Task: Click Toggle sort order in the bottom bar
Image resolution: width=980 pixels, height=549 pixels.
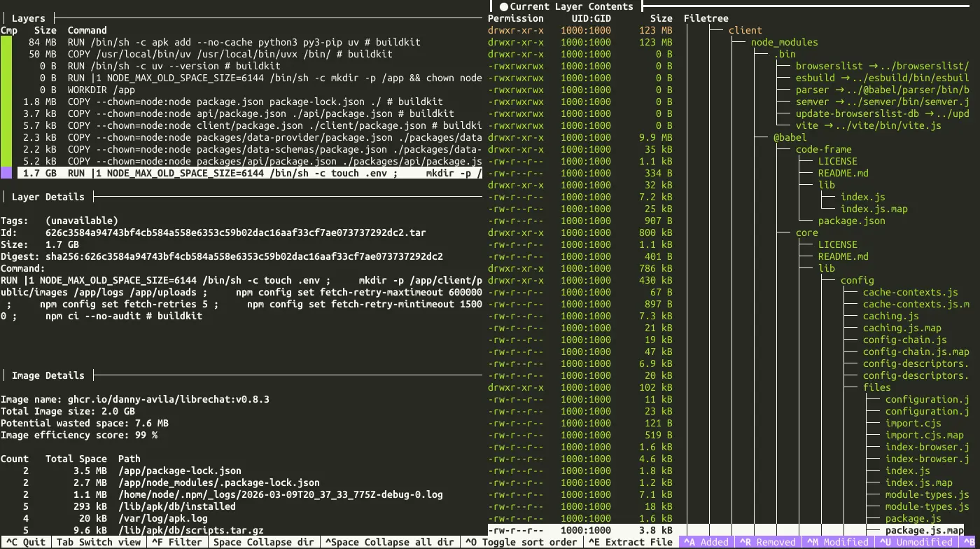Action: pyautogui.click(x=521, y=542)
